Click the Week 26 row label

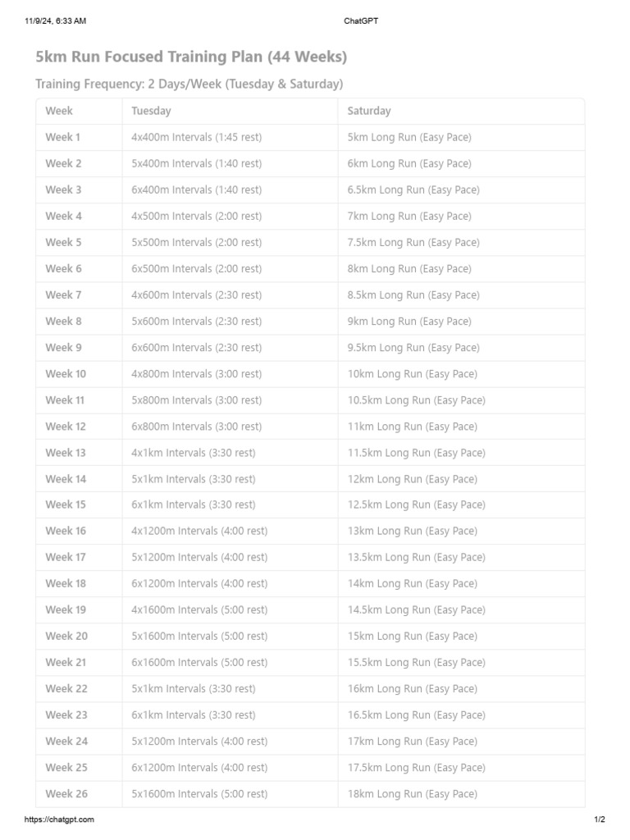[x=66, y=793]
